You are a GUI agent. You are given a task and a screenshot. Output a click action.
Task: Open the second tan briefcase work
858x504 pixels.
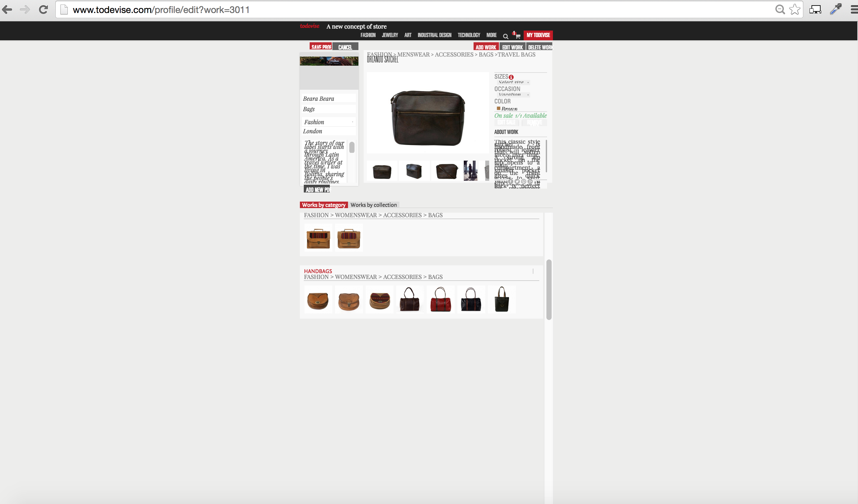click(349, 238)
